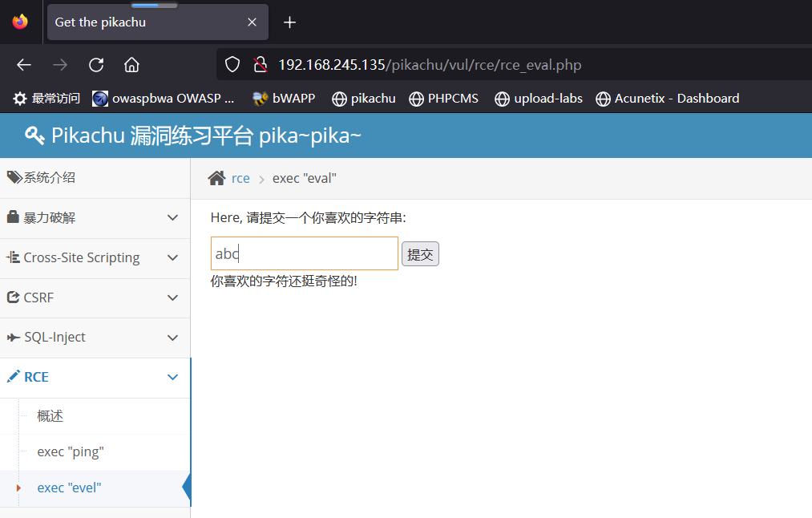The width and height of the screenshot is (812, 518).
Task: Click the key icon in Pikachu header
Action: (34, 136)
